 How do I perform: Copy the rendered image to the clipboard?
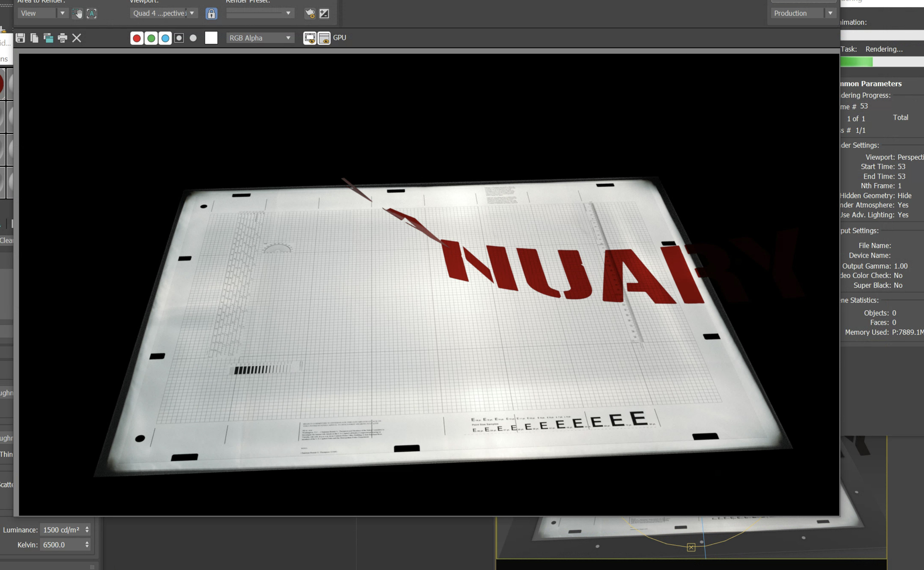34,38
